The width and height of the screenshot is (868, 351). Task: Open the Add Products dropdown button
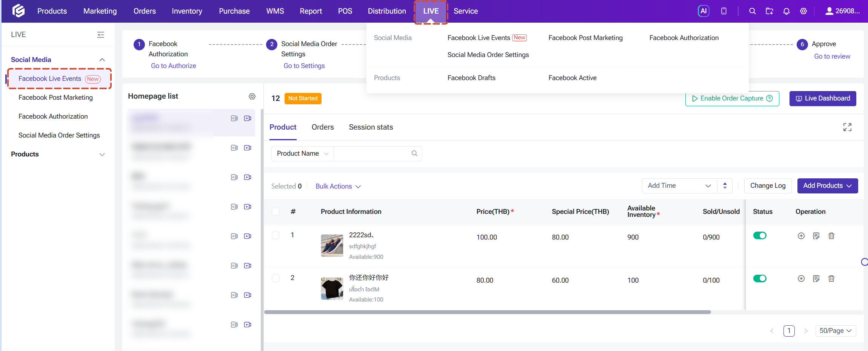click(828, 186)
